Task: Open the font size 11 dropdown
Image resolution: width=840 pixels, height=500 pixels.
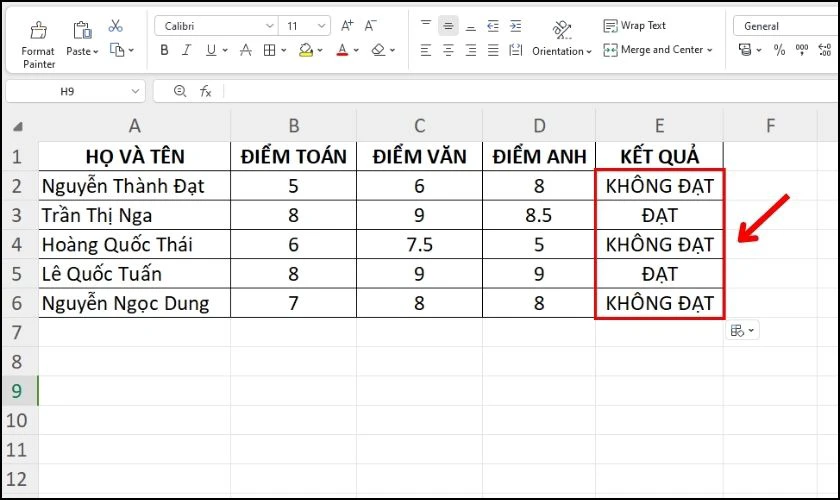Action: coord(321,26)
